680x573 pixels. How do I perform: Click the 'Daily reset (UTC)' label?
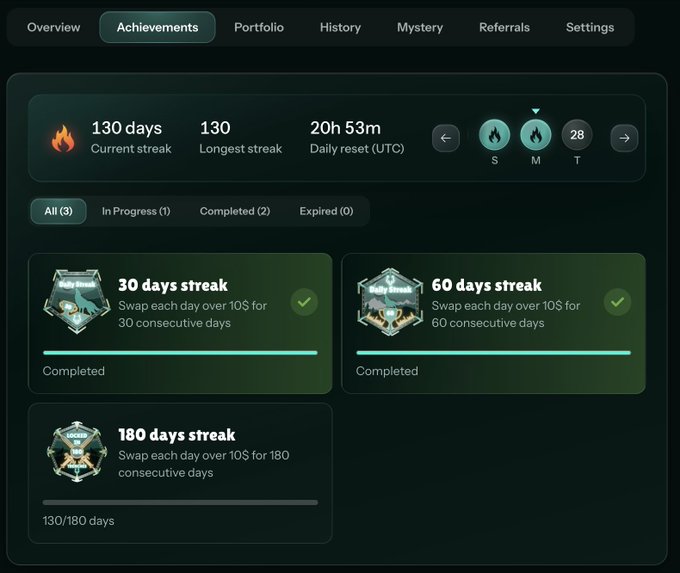[x=357, y=149]
